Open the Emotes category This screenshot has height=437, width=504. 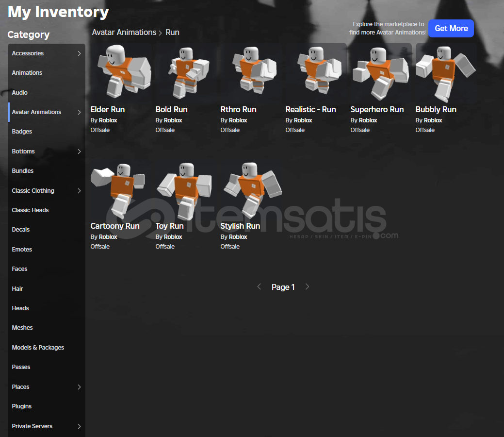pos(22,250)
